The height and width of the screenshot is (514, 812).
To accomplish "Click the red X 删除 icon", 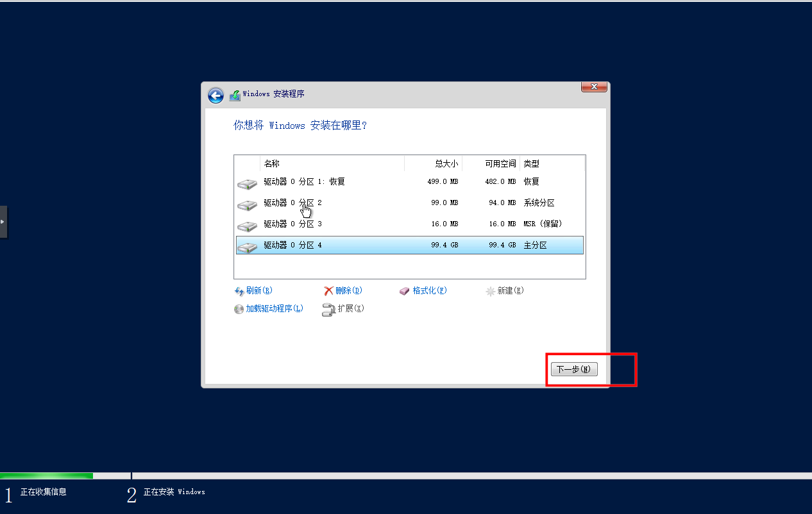I will coord(328,291).
